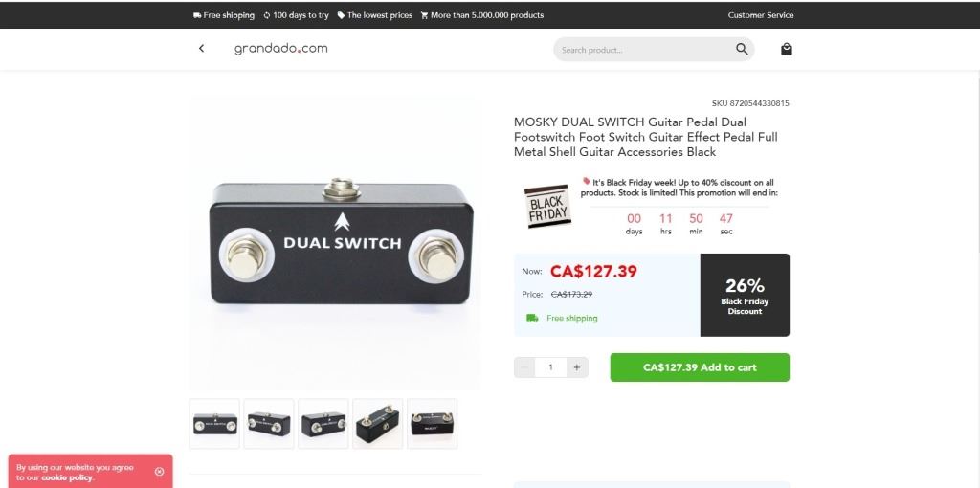The image size is (980, 488).
Task: Select the first product thumbnail
Action: click(x=214, y=424)
